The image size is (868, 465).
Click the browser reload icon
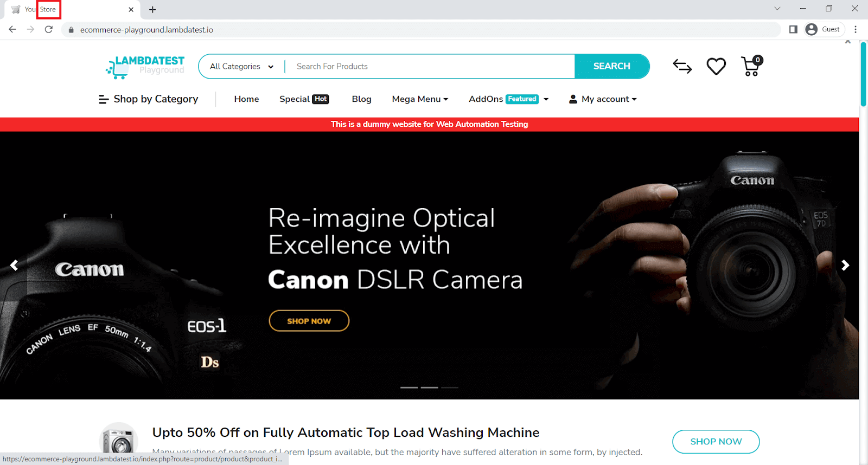tap(49, 29)
